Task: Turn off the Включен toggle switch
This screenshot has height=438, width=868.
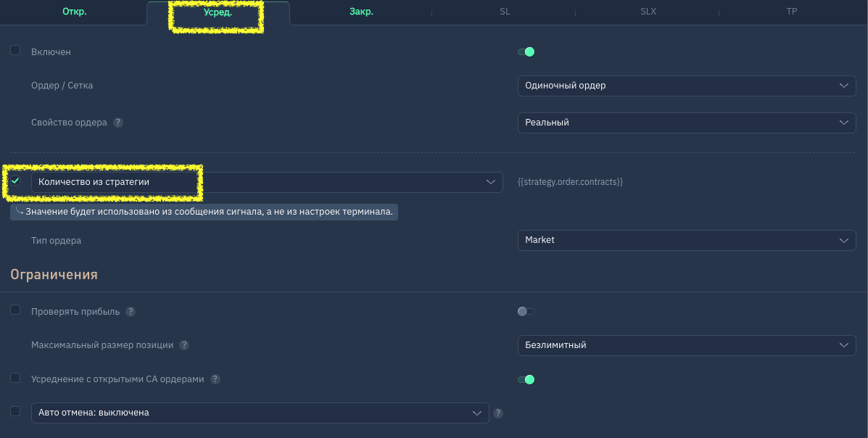Action: tap(526, 51)
